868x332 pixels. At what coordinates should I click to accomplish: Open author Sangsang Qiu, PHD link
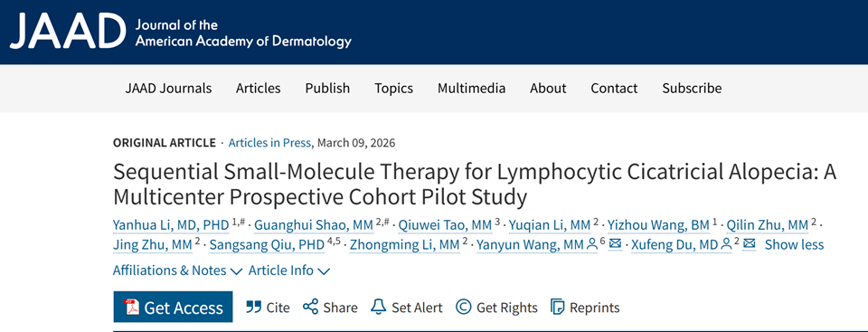click(x=267, y=244)
